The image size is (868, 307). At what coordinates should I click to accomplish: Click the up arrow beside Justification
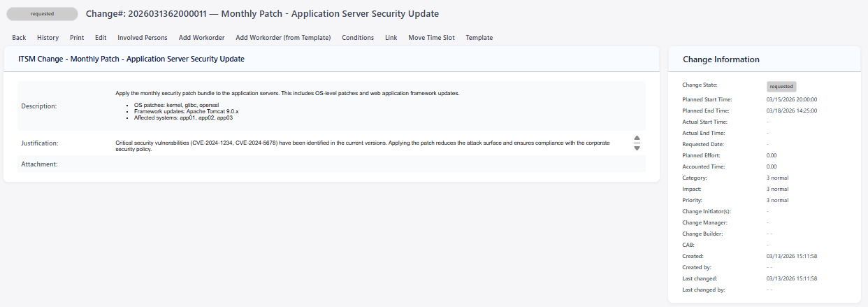637,138
